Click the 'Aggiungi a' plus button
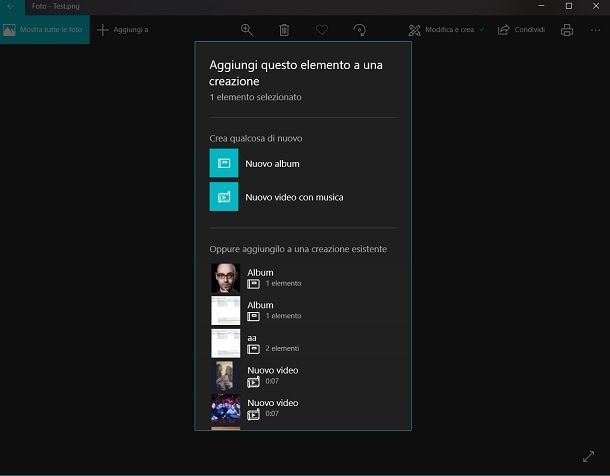610x476 pixels. point(123,30)
